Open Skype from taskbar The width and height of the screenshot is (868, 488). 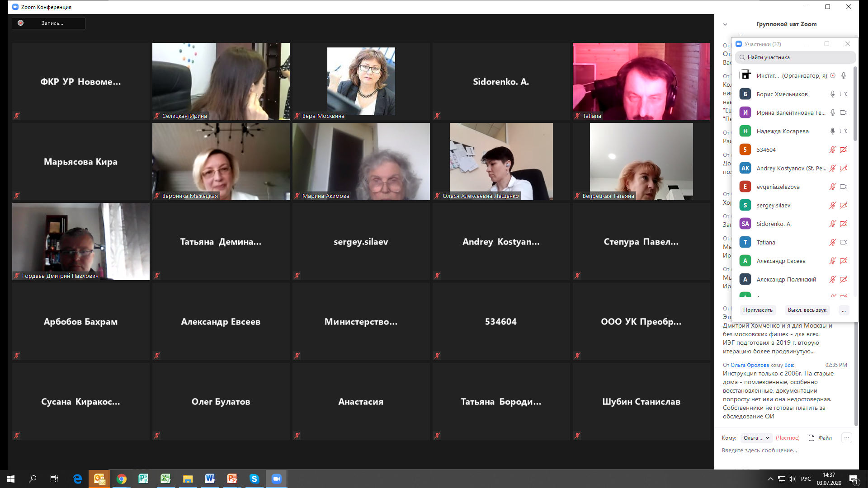(x=254, y=479)
